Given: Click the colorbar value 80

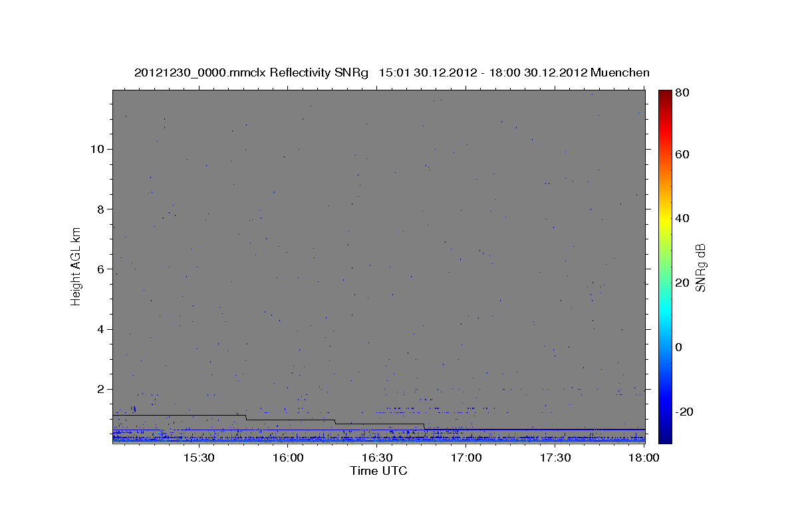Looking at the screenshot, I should [683, 94].
